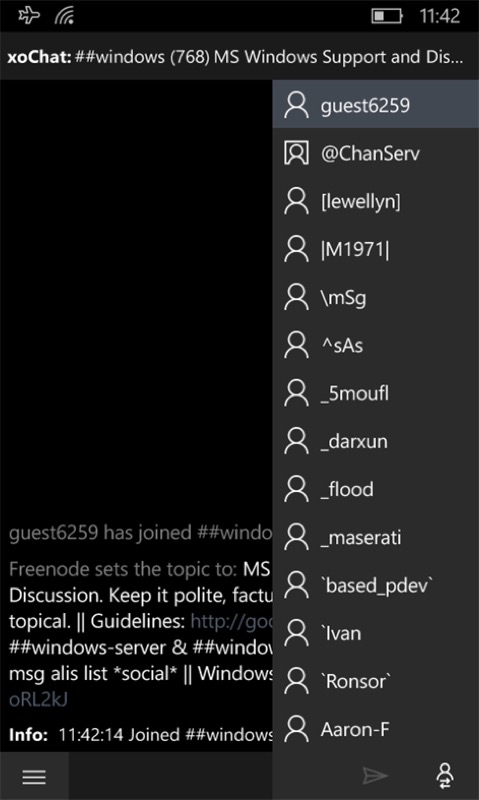Choose `Ronsor` from the list
Screen dimensions: 479x800
[375, 681]
